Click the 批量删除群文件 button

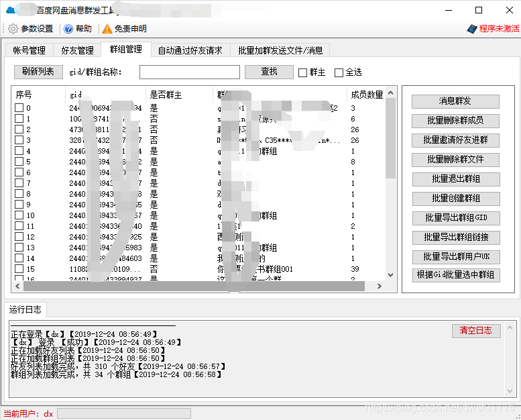tap(455, 160)
